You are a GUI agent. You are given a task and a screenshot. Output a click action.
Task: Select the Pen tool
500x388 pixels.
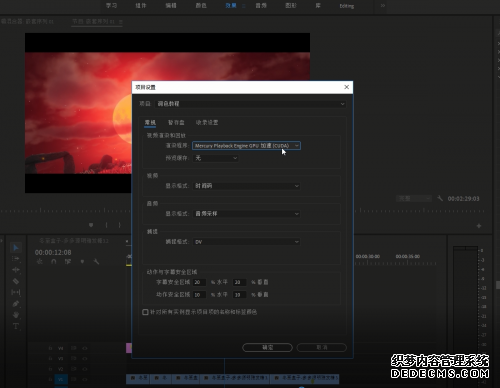point(16,304)
